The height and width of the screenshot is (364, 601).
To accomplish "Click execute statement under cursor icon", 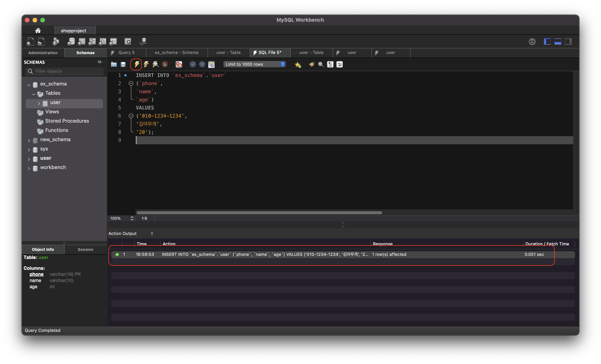I will pyautogui.click(x=146, y=64).
